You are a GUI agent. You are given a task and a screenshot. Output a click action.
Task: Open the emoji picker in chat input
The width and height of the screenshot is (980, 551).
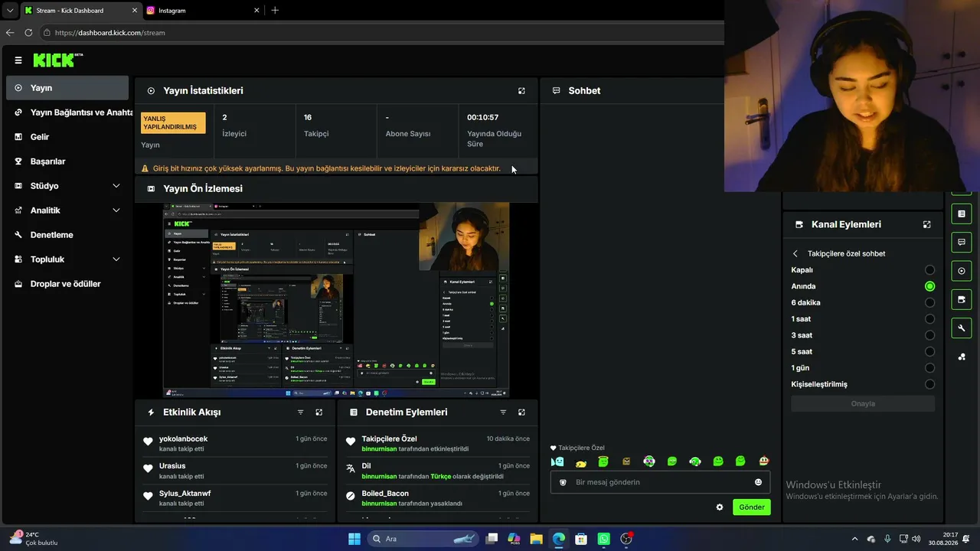pos(758,482)
